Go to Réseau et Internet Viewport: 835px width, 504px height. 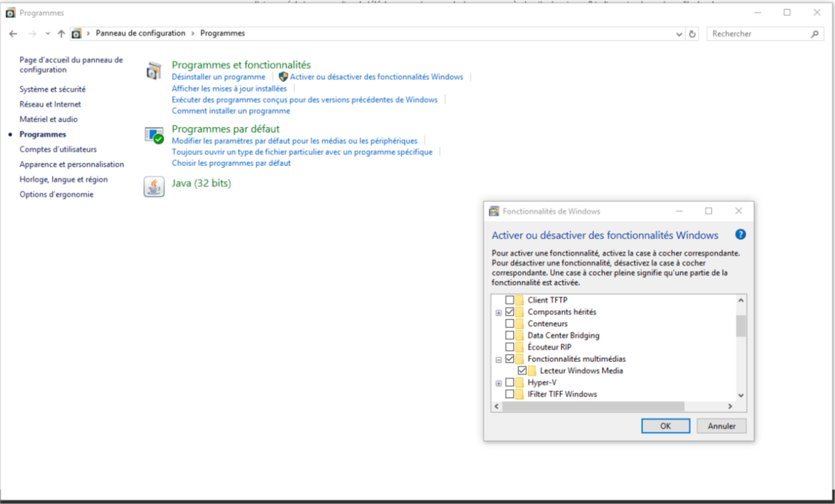50,104
